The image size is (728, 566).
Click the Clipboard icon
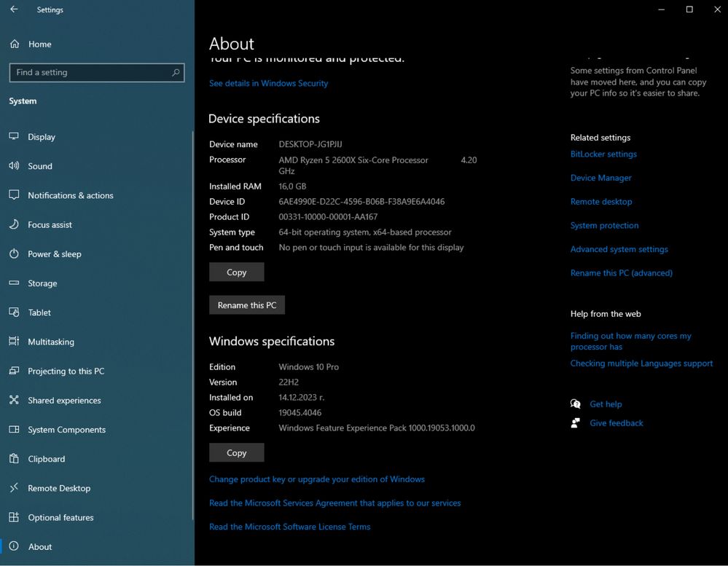14,458
